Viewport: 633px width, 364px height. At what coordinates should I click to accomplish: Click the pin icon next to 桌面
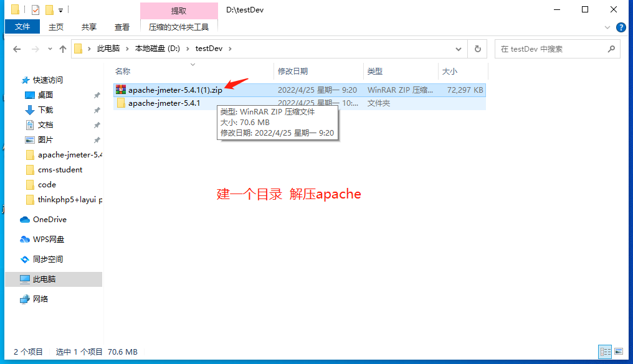point(97,95)
